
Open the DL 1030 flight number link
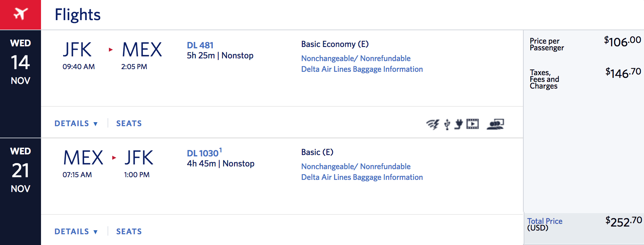click(x=203, y=153)
